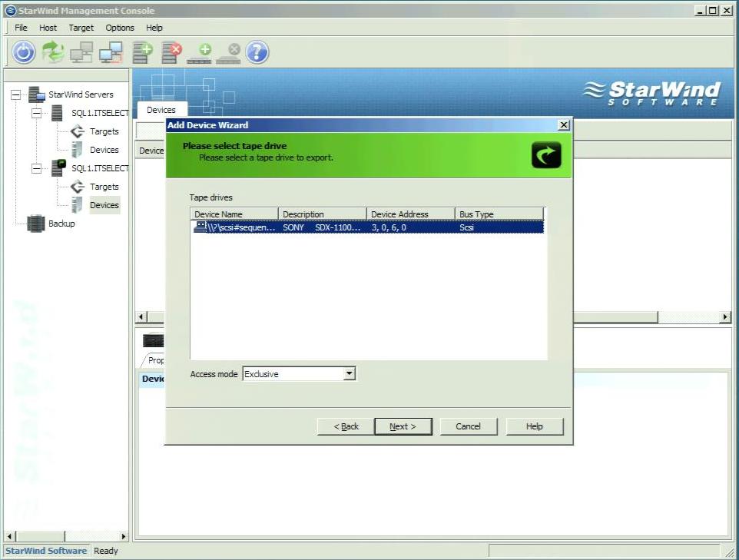This screenshot has height=560, width=739.
Task: Click the wizard Help button
Action: pyautogui.click(x=535, y=426)
